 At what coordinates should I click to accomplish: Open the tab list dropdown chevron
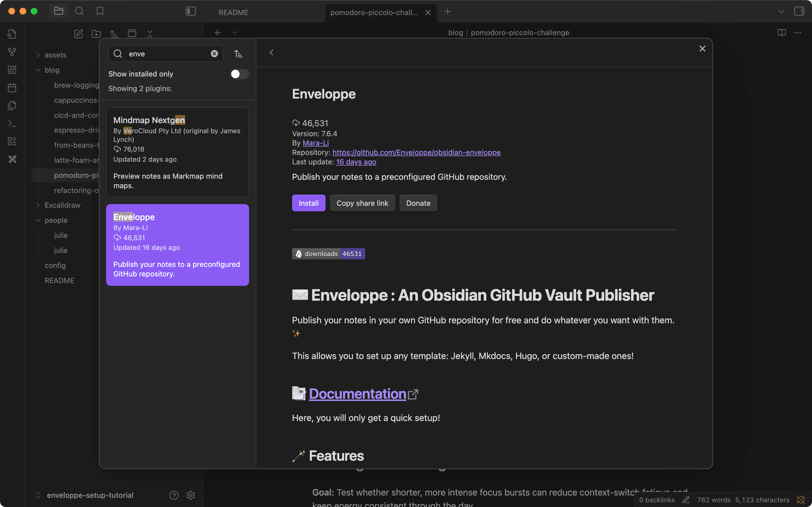pos(781,11)
